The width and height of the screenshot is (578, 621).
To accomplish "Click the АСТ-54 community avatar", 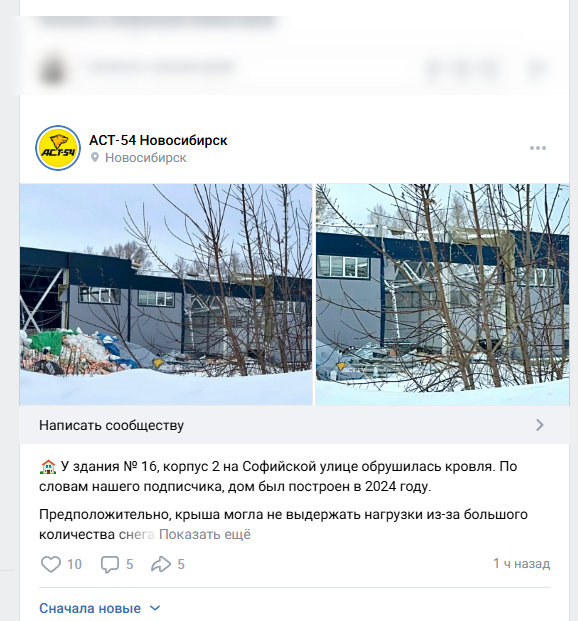I will point(58,148).
